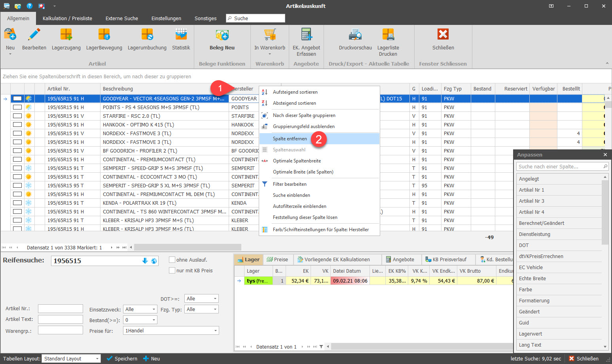
Task: Collapse the ribbon with the chevron
Action: tap(607, 63)
